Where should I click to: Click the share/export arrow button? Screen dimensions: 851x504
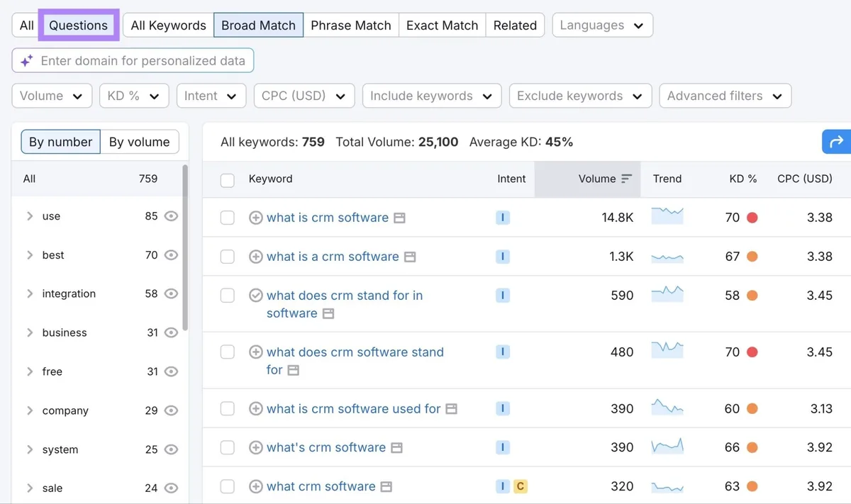point(837,142)
